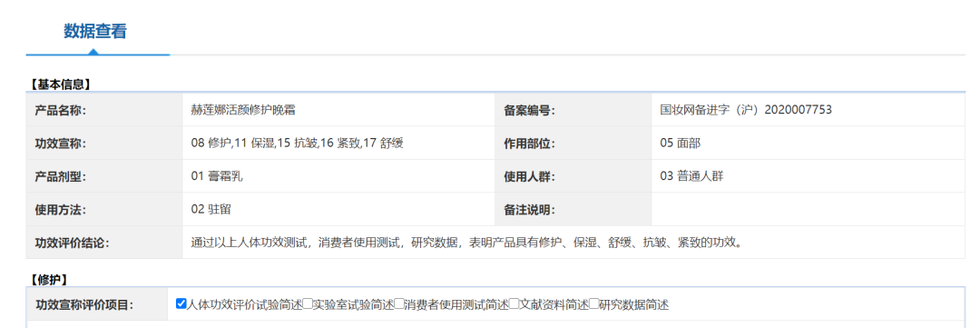Check 研究数据简述 checkbox

[593, 304]
